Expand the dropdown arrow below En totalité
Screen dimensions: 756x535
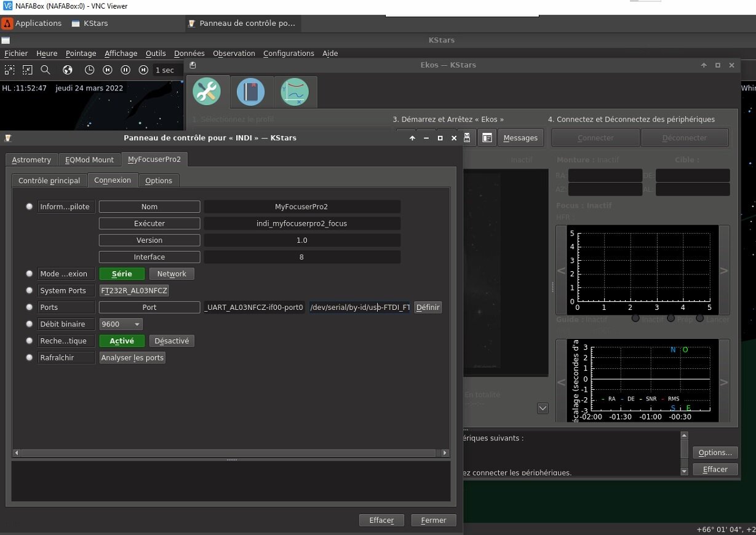(x=543, y=408)
